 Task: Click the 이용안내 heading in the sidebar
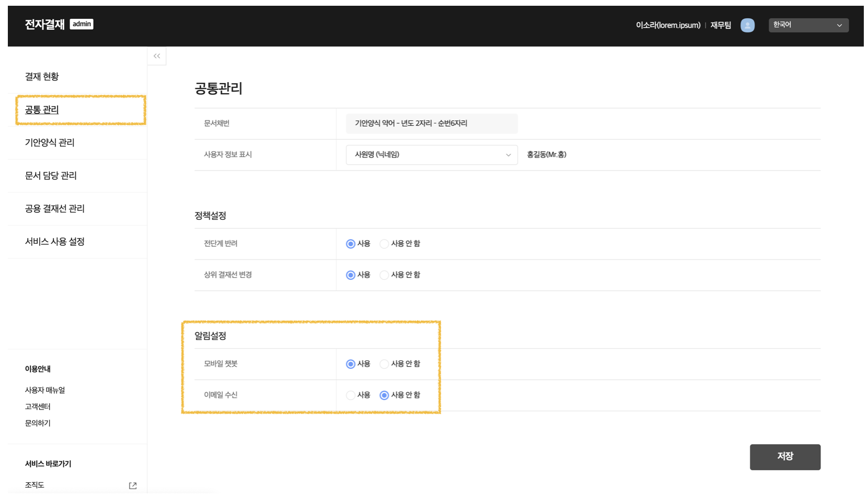click(x=38, y=369)
